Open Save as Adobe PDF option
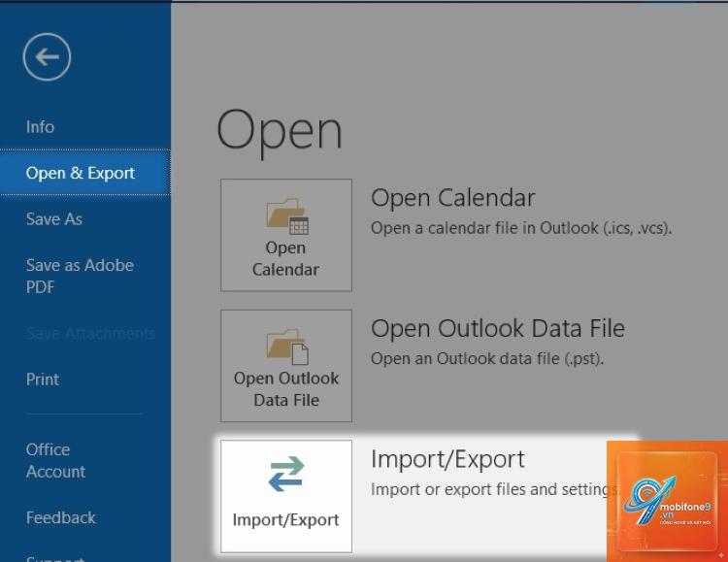Screen dimensions: 728x562 pyautogui.click(x=80, y=276)
